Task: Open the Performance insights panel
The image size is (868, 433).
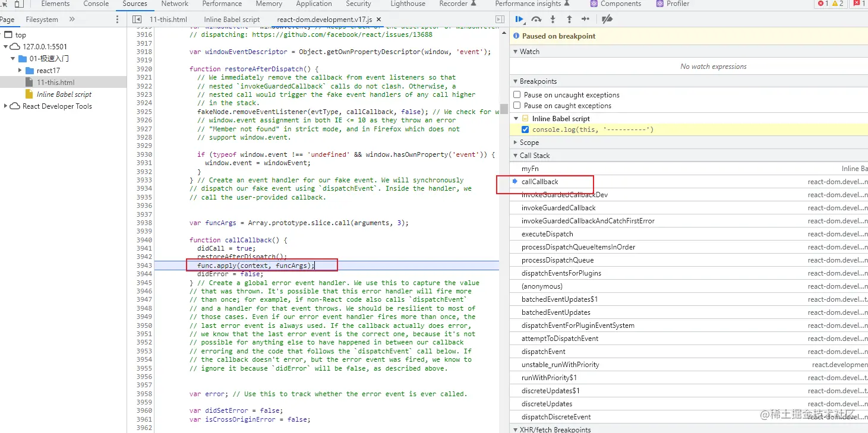Action: [532, 4]
